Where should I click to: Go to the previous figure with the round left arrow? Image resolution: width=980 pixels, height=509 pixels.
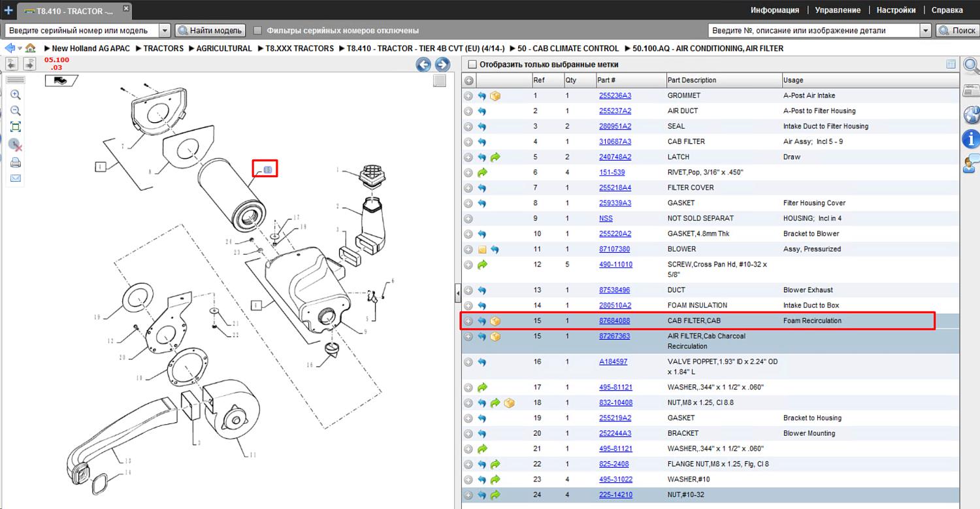(423, 64)
